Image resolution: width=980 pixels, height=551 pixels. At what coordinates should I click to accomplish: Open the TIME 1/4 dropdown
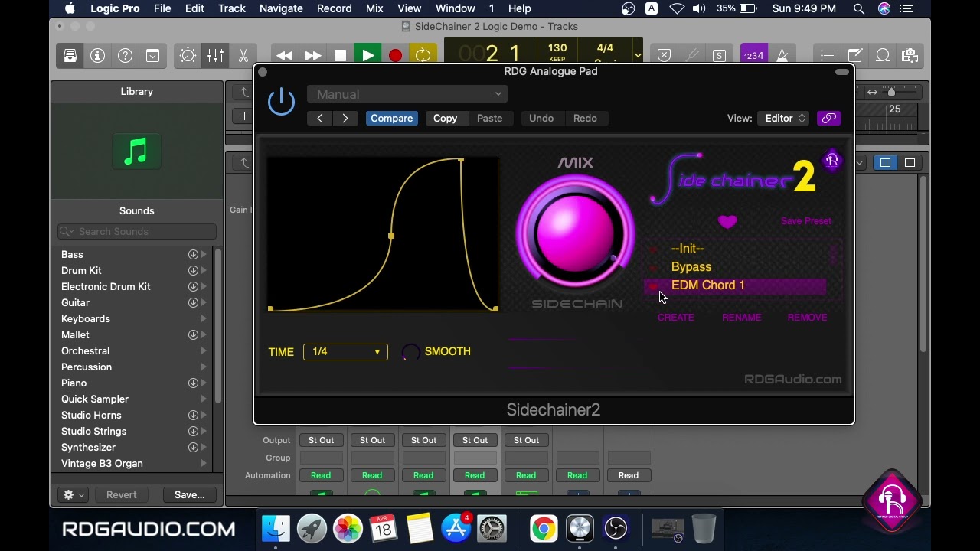tap(345, 351)
